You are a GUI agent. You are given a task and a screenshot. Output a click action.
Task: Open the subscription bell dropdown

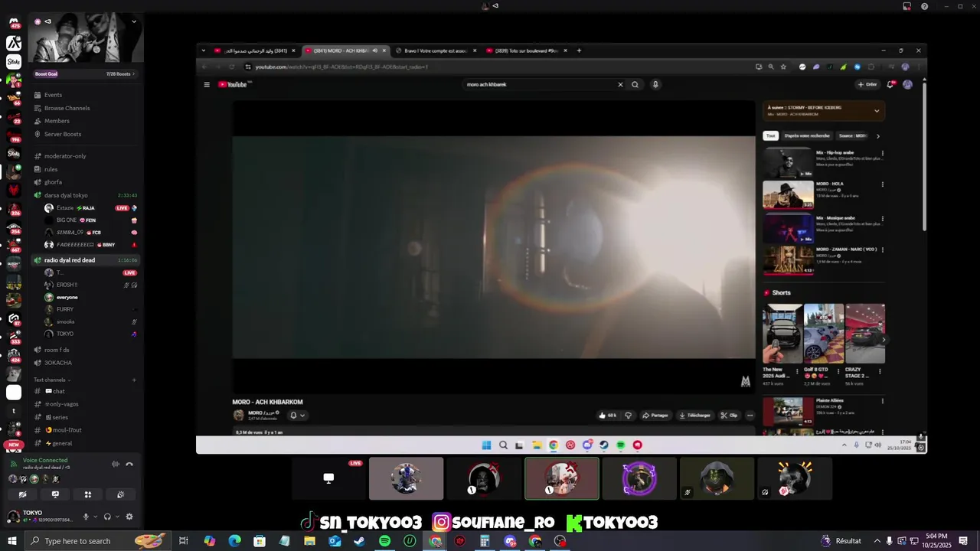pos(298,416)
